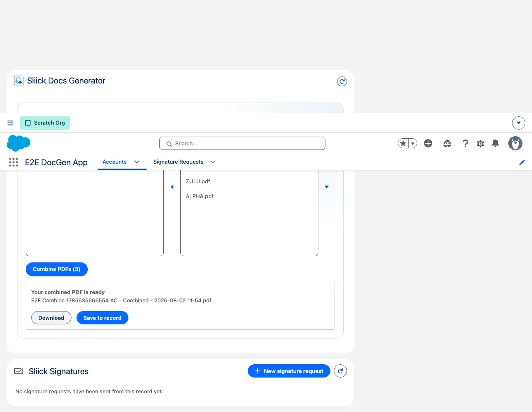Screen dimensions: 532x412
Task: Refresh the Sliick Signatures card
Action: [340, 371]
